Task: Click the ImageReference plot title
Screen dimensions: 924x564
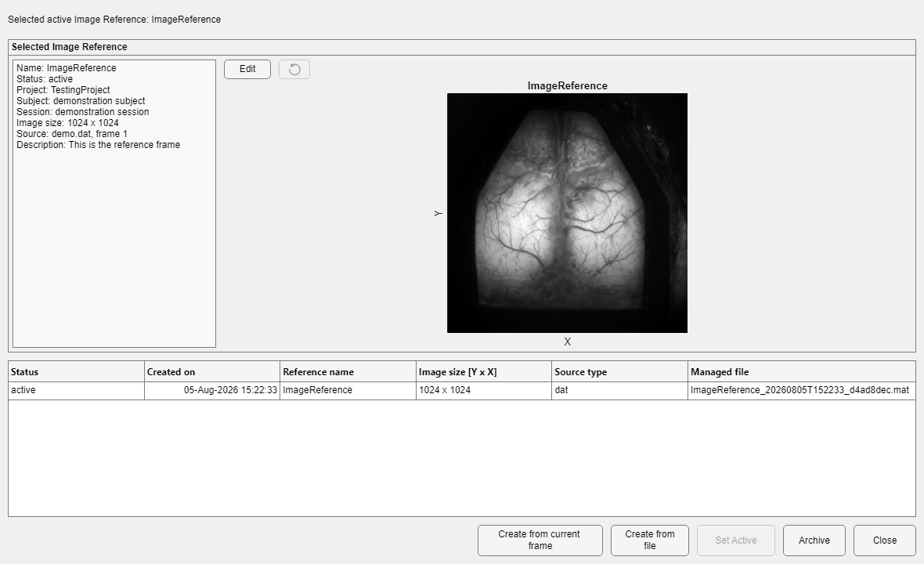Action: pos(567,85)
